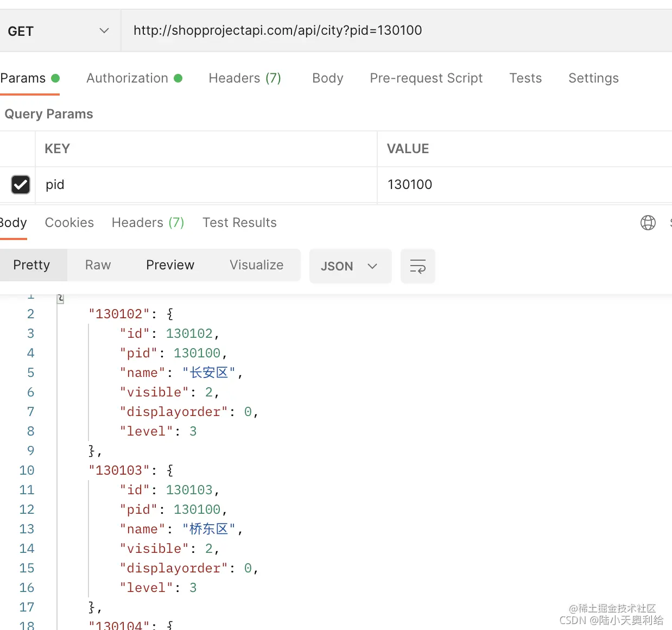This screenshot has width=672, height=630.
Task: Open the response Headers (7) tab
Action: [x=148, y=223]
